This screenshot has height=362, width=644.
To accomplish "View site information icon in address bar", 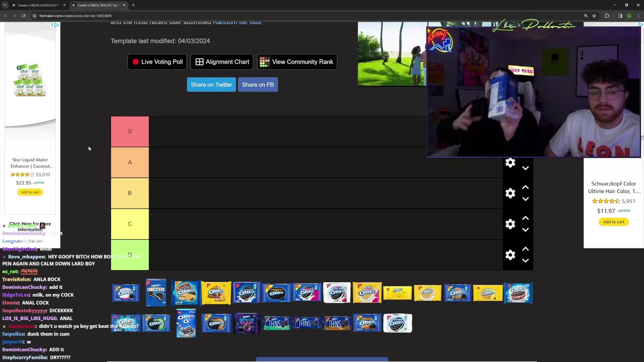I will point(35,16).
